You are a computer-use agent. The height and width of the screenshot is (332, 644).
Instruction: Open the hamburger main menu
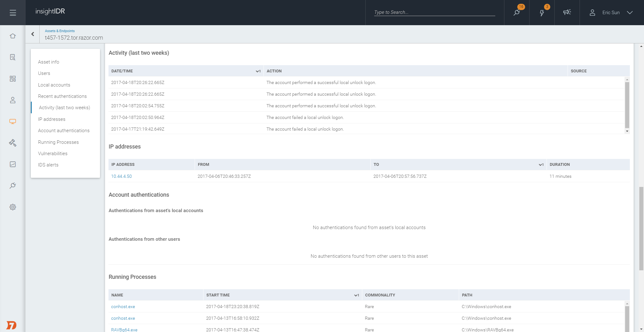coord(13,13)
